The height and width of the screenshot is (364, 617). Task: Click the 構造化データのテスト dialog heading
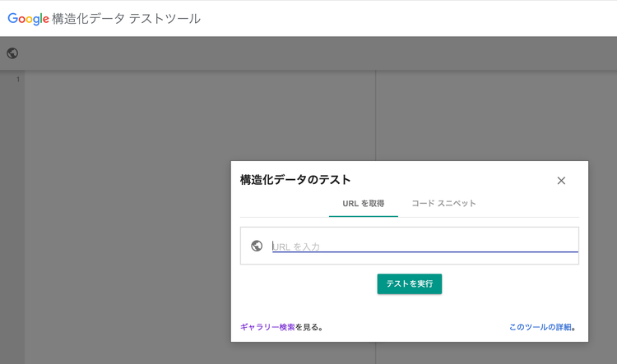295,180
